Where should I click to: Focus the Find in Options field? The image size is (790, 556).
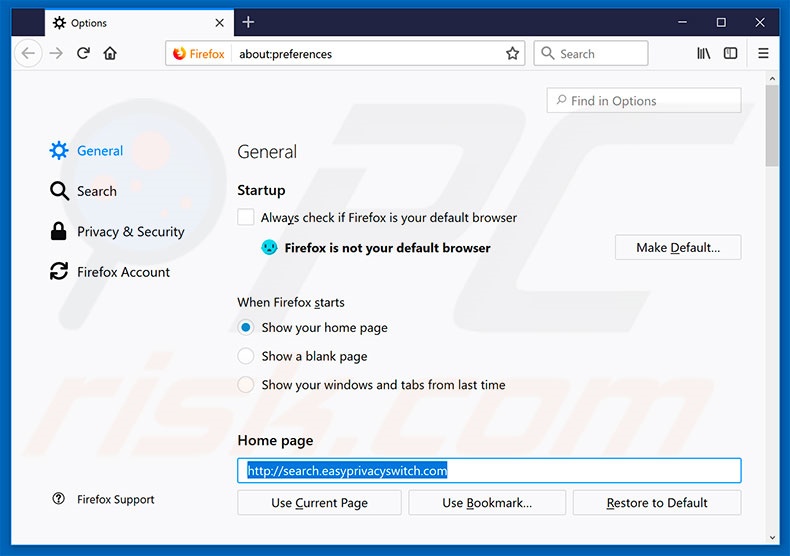point(644,101)
